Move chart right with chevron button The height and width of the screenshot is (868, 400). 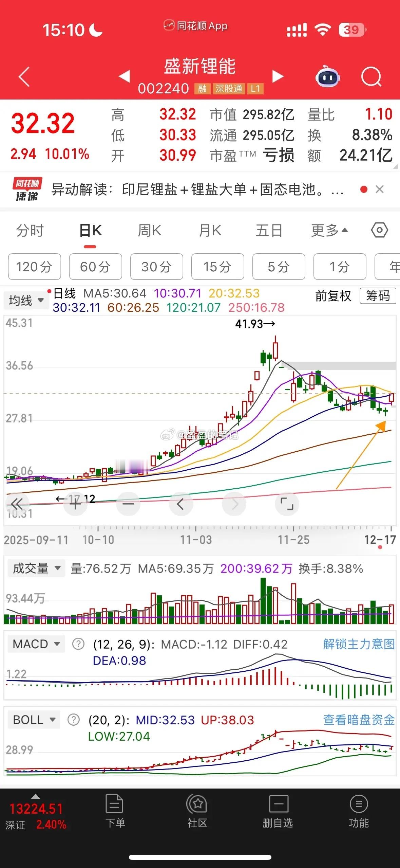click(x=234, y=504)
